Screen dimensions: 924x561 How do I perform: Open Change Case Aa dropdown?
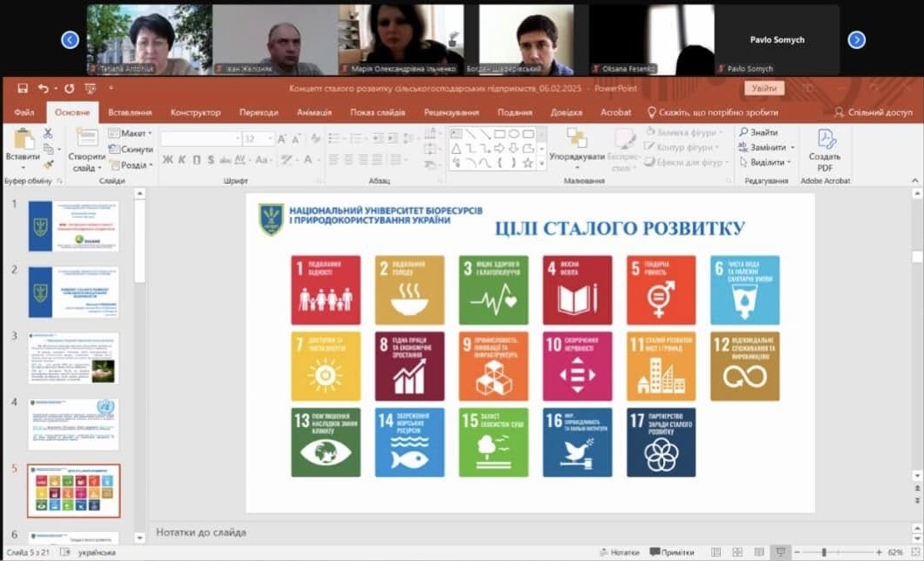pyautogui.click(x=262, y=159)
